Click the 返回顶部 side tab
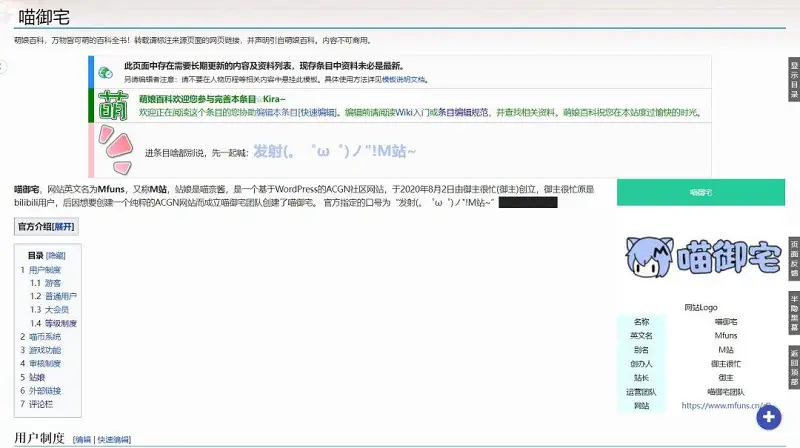This screenshot has width=800, height=448. 794,367
